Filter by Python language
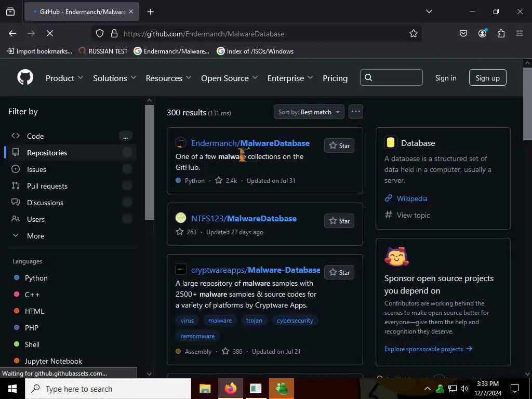This screenshot has width=532, height=399. tap(36, 278)
